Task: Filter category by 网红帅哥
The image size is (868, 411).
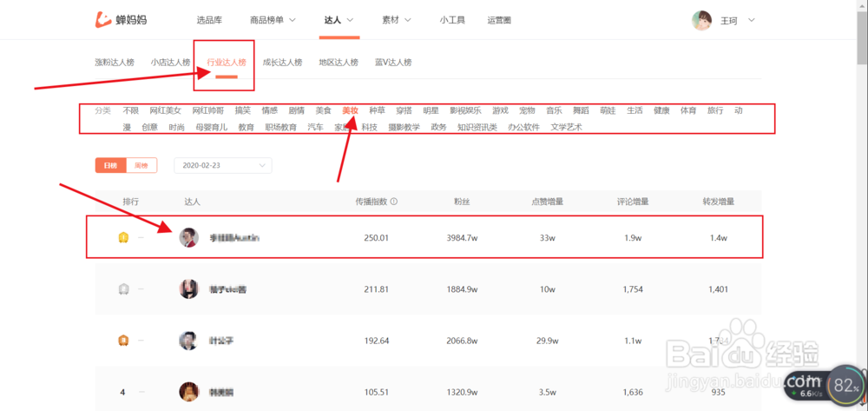Action: click(x=208, y=110)
